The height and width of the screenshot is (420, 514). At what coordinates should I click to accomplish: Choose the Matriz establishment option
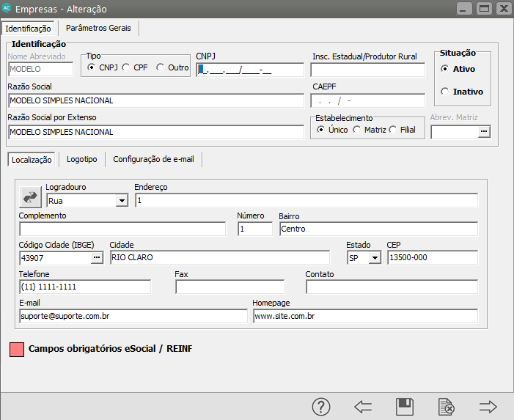[357, 130]
